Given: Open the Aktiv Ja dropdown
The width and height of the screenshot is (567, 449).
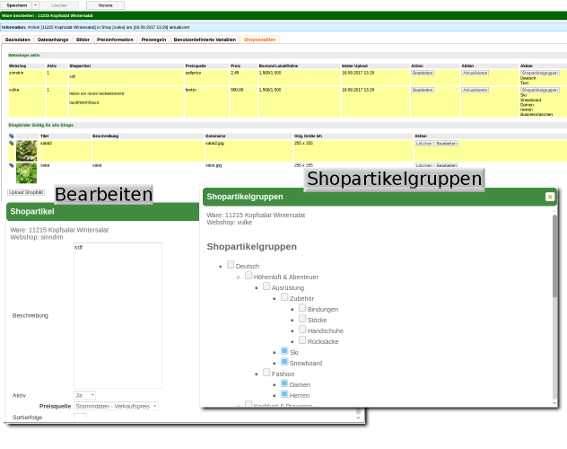Looking at the screenshot, I should (85, 395).
